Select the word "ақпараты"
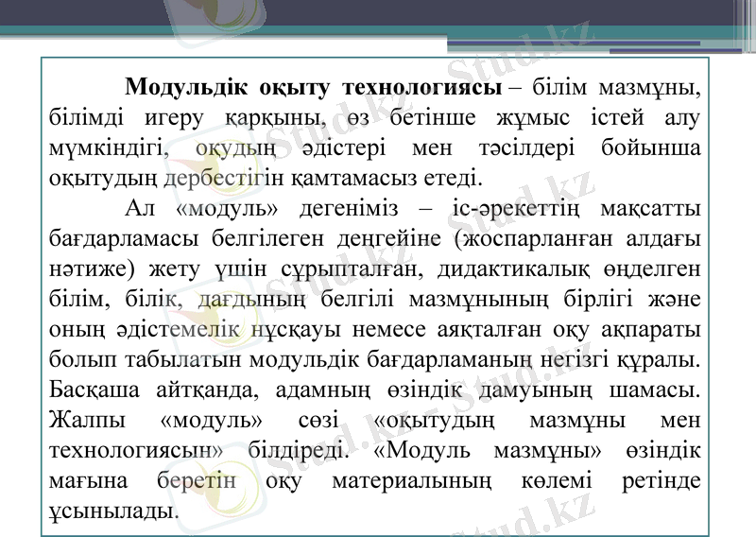 (651, 330)
